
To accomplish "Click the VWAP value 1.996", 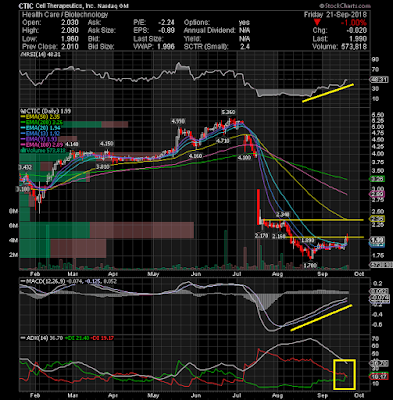I will click(166, 47).
